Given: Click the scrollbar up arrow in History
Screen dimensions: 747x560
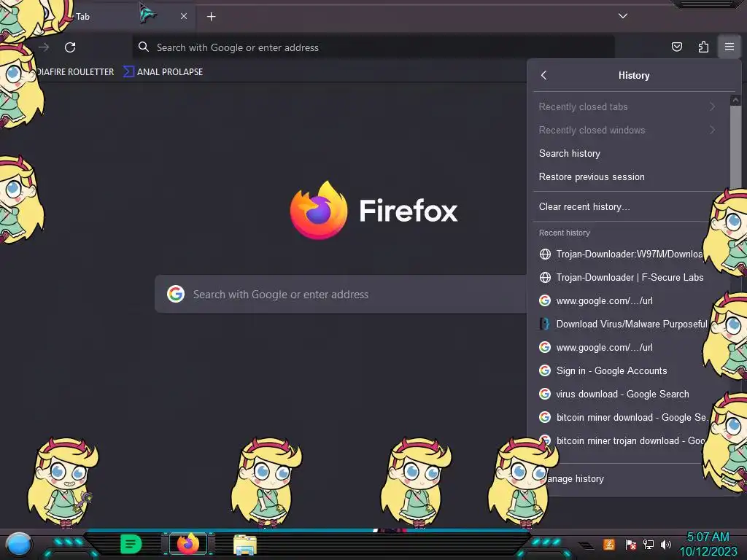Looking at the screenshot, I should tap(735, 100).
